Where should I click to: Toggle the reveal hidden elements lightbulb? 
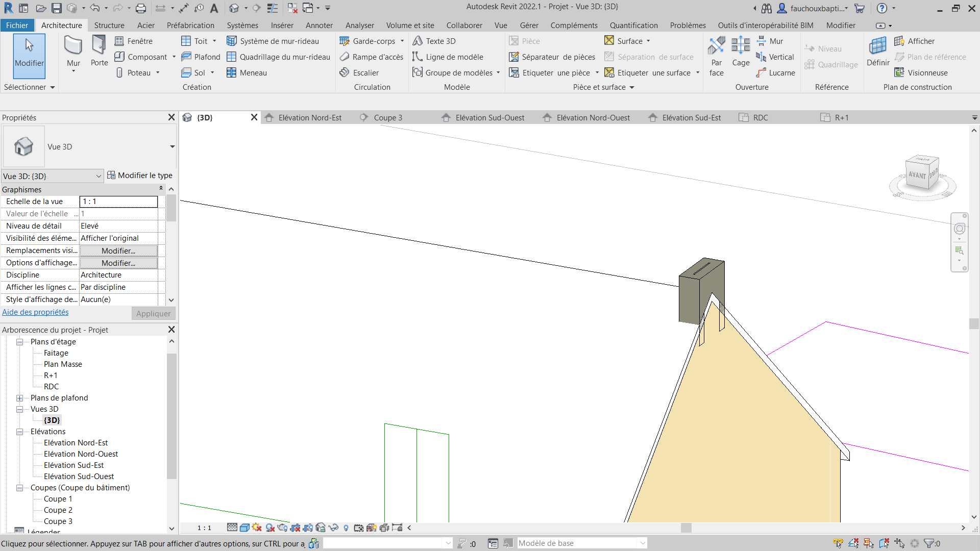[x=347, y=528]
